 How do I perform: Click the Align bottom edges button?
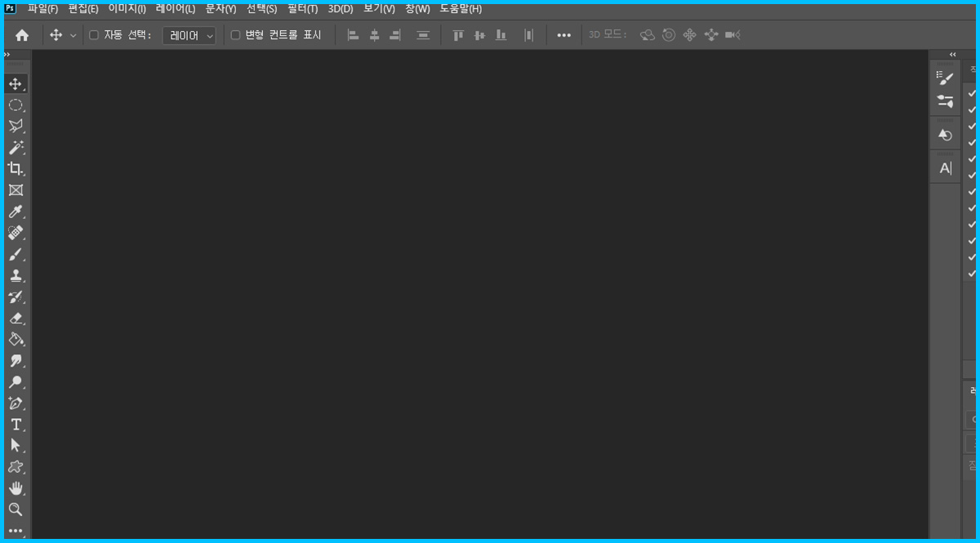(x=501, y=35)
